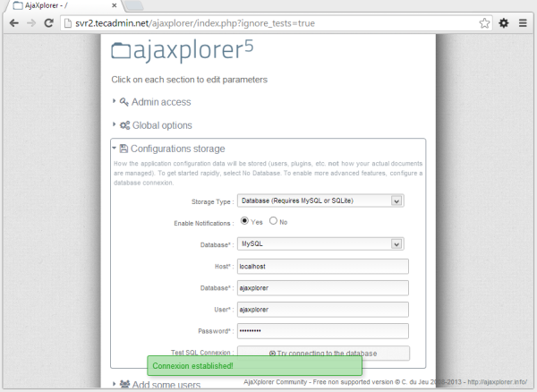Click the Configurations storage disk icon

click(124, 149)
